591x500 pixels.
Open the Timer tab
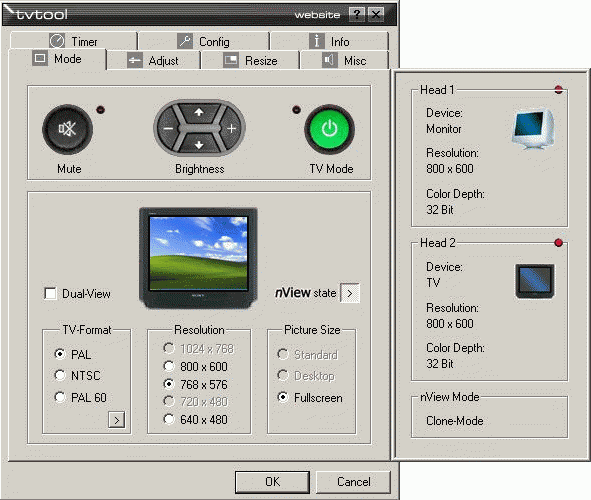click(x=73, y=41)
